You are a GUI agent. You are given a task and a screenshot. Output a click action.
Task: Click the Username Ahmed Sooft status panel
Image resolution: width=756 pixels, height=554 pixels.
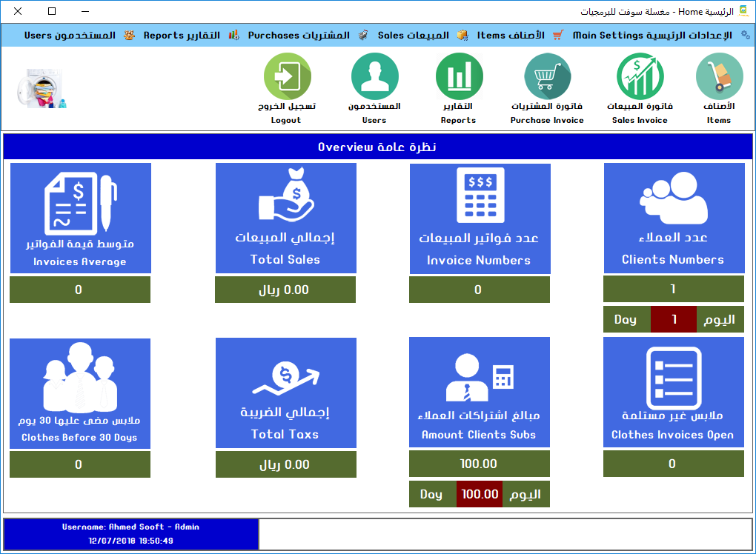coord(131,534)
